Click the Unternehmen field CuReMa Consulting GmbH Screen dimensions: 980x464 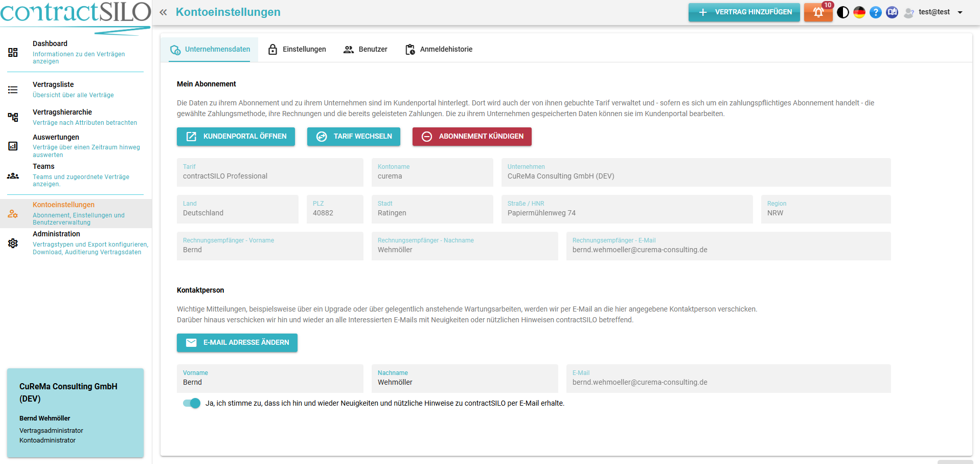696,172
